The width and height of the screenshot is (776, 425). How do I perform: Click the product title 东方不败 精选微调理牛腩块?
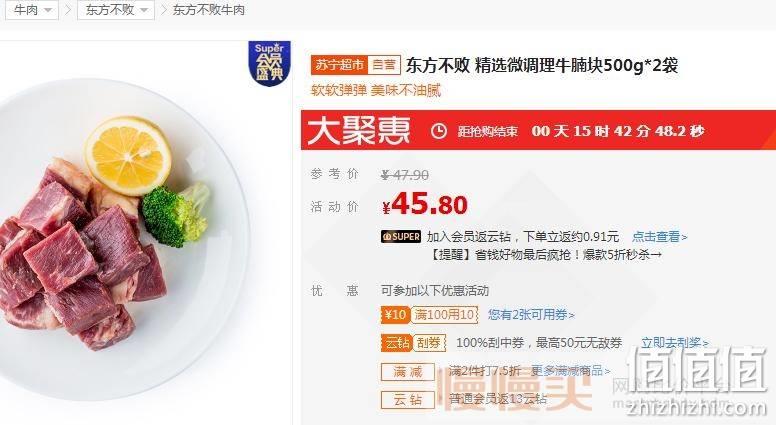point(541,65)
